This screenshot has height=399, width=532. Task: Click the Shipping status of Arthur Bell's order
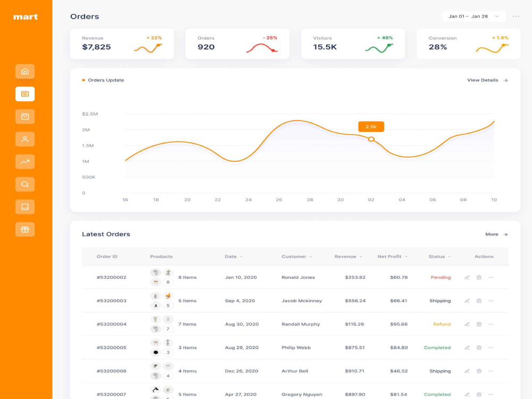coord(440,371)
